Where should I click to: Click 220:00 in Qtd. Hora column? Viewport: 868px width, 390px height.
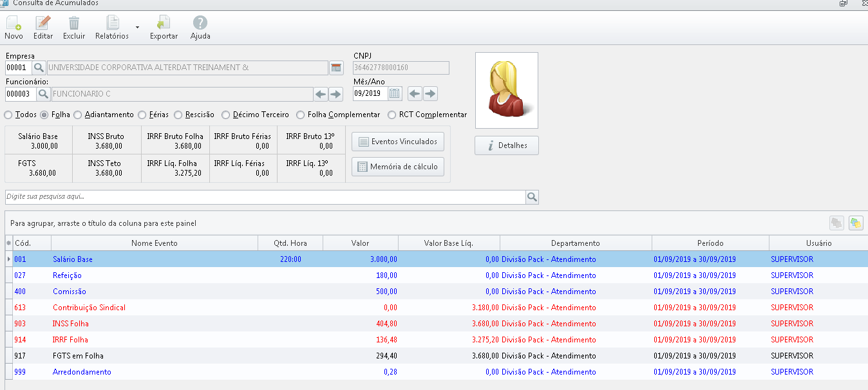click(289, 259)
